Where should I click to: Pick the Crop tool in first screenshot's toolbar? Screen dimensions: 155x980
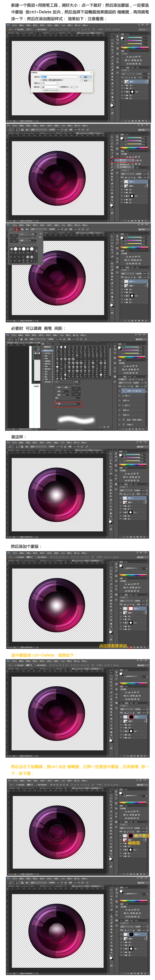click(x=112, y=50)
